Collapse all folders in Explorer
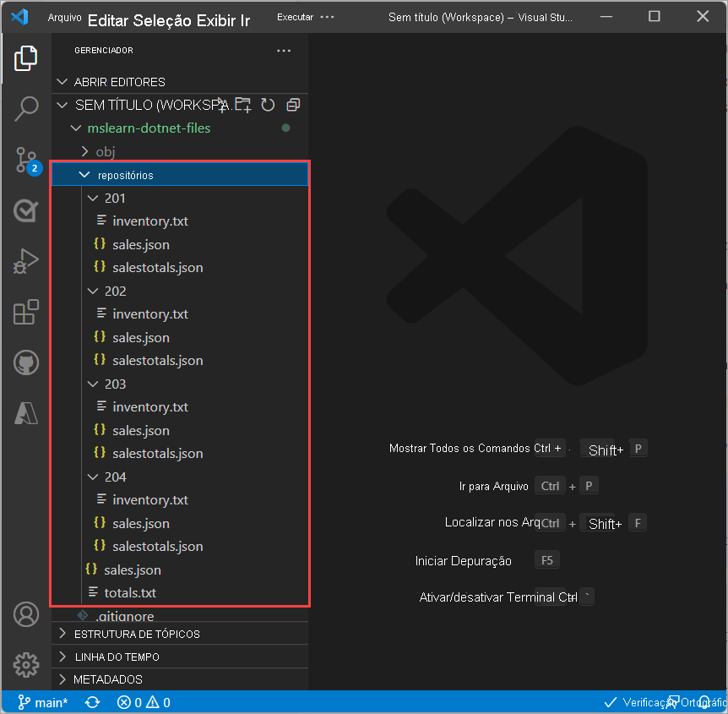This screenshot has height=714, width=728. [x=293, y=105]
